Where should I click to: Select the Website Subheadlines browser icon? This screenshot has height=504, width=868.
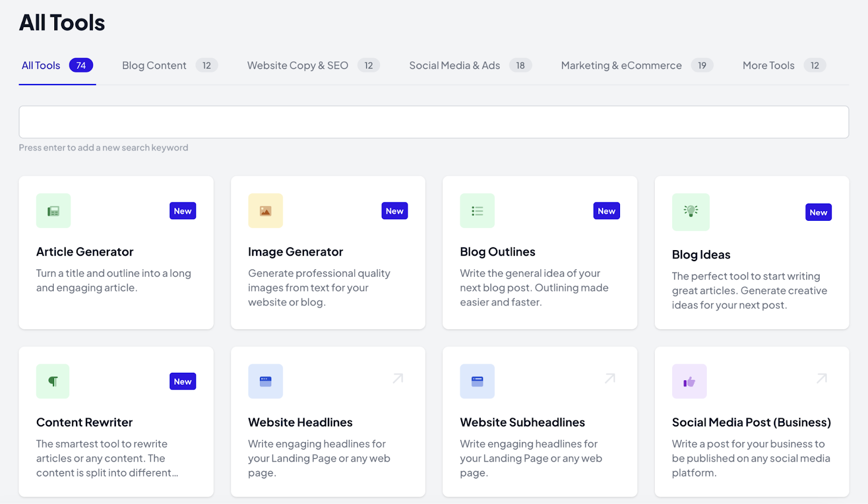(477, 381)
